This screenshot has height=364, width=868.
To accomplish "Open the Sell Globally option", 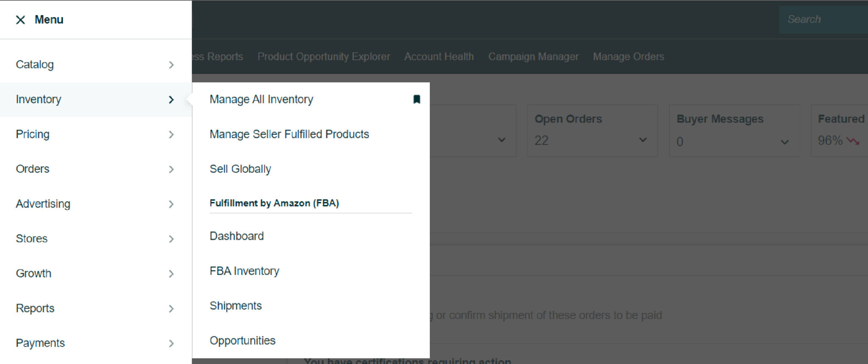I will 240,169.
